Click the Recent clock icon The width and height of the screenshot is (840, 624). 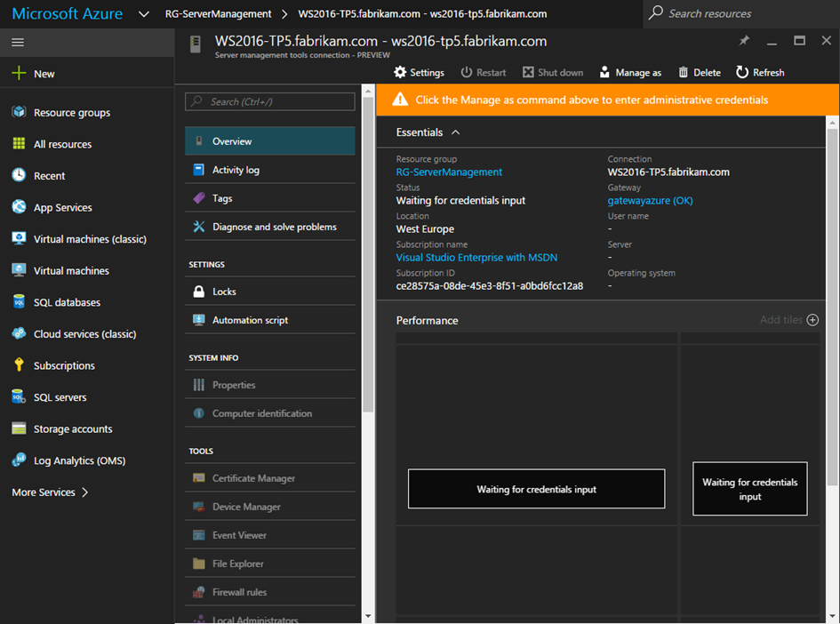(x=19, y=175)
